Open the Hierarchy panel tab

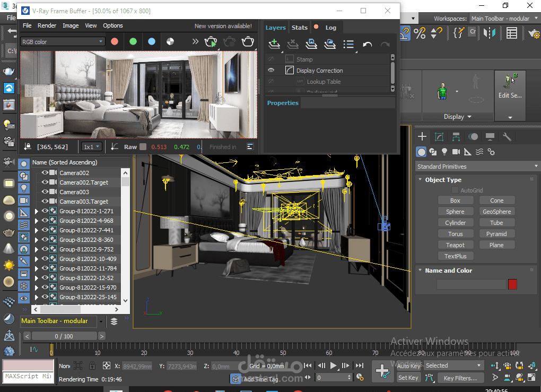(456, 137)
